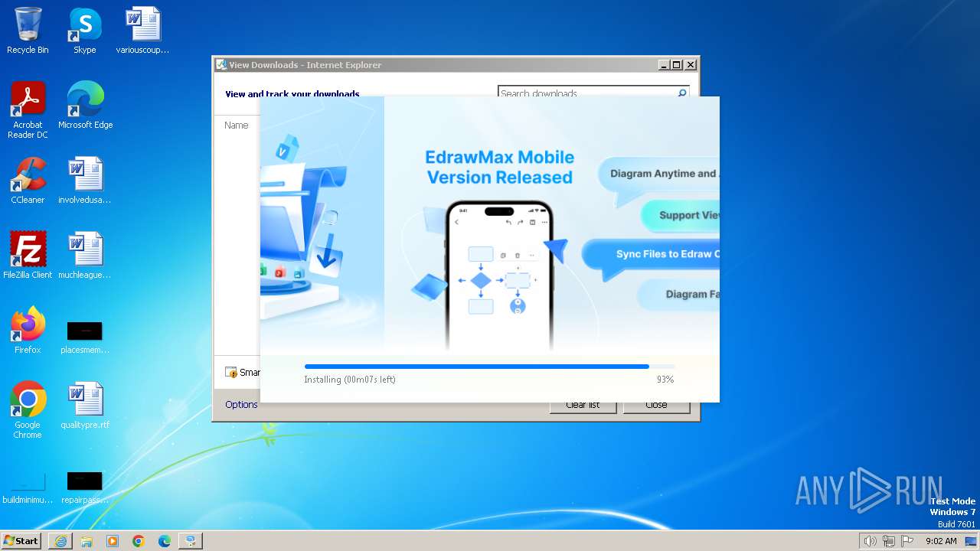Open Windows Explorer folder in taskbar

tap(87, 541)
